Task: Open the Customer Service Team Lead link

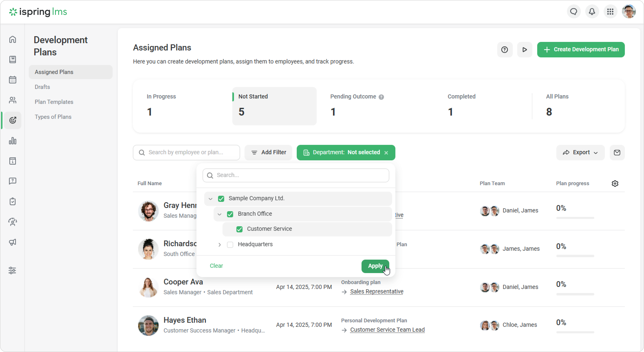Action: 387,330
